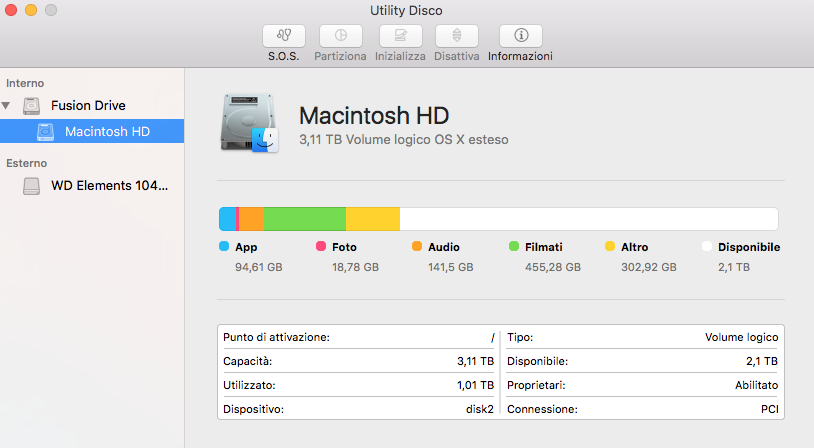Select the Macintosh HD volume in sidebar
The width and height of the screenshot is (814, 448).
point(92,131)
